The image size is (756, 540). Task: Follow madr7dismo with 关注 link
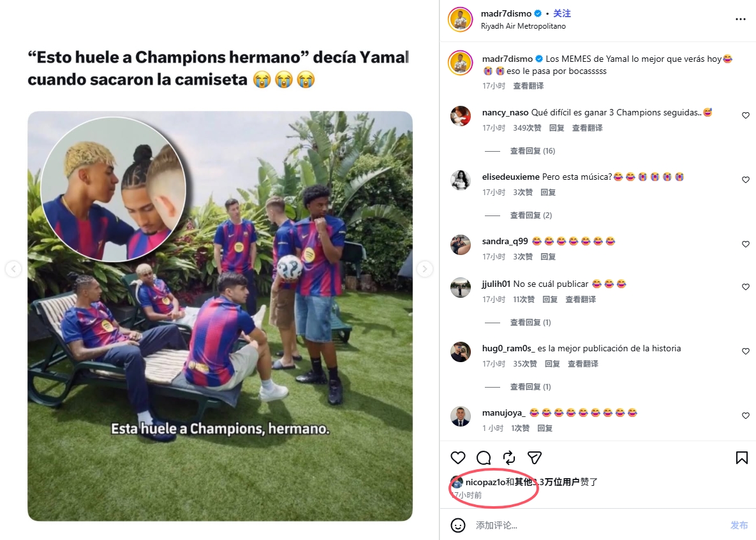562,13
